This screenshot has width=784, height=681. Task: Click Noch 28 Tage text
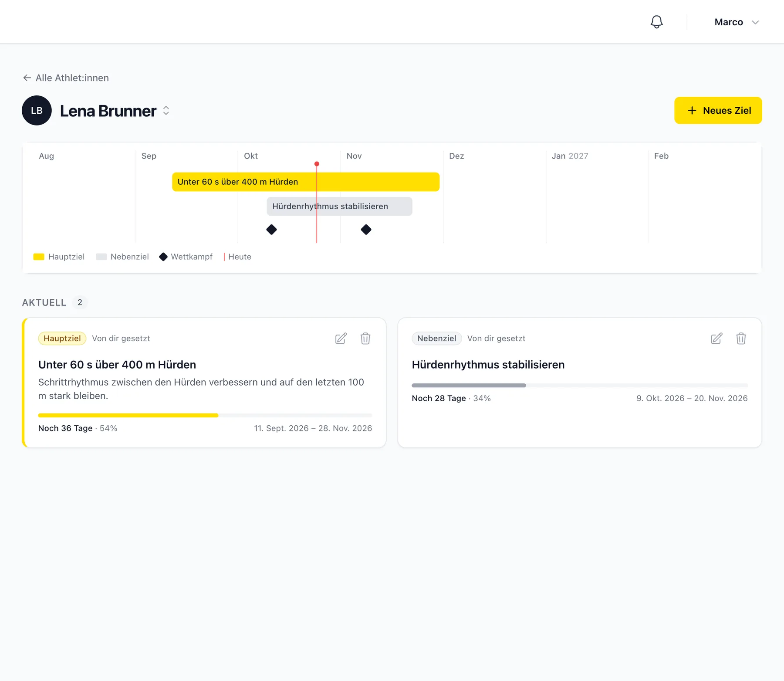pos(439,398)
